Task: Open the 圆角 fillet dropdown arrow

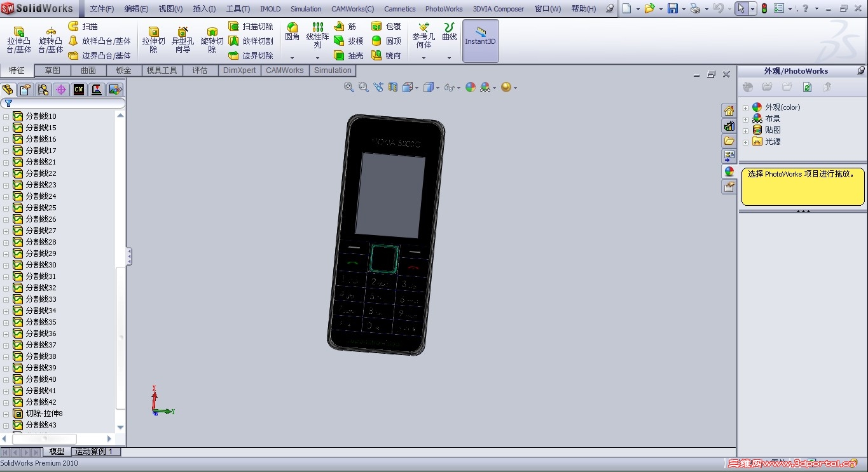Action: pos(292,58)
